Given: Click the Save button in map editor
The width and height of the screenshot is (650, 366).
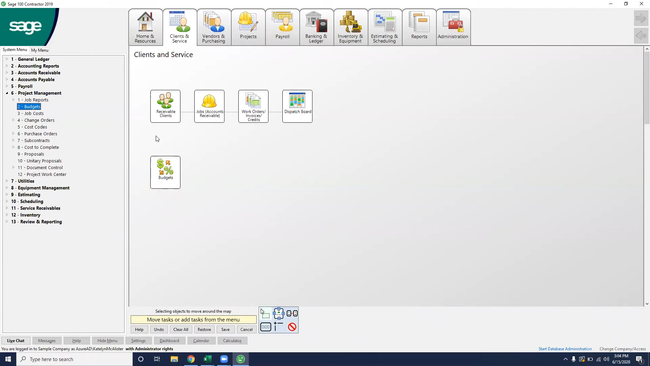Looking at the screenshot, I should (225, 330).
